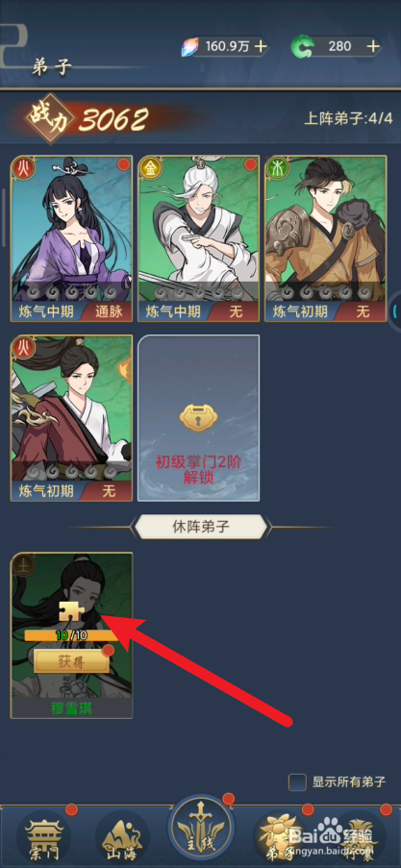Tap the plus icon beside 160.9万 currency
The width and height of the screenshot is (401, 868).
click(261, 46)
